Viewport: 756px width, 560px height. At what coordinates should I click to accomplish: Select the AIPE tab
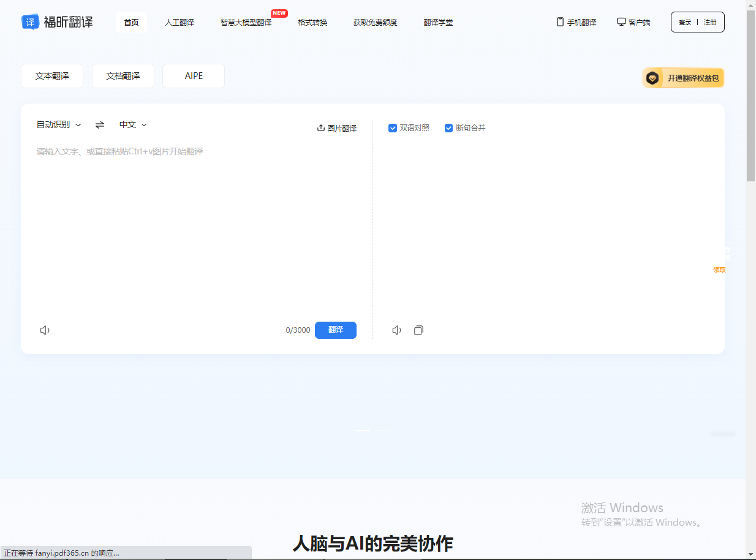(194, 76)
